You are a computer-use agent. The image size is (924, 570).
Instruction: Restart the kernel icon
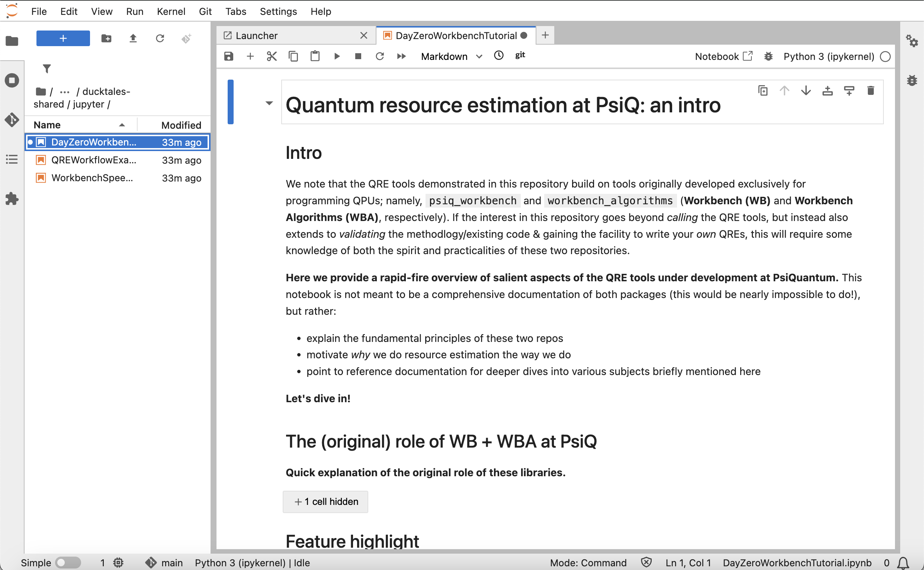pos(380,57)
